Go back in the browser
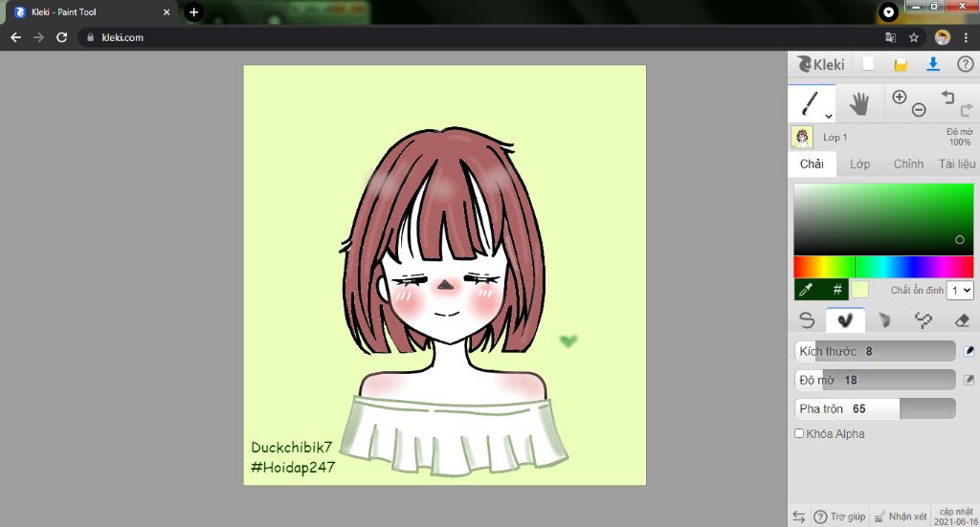 (x=15, y=37)
